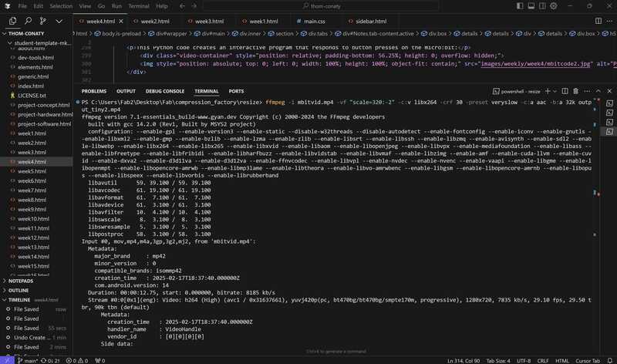Open week12.html in the explorer
The width and height of the screenshot is (617, 364).
pyautogui.click(x=33, y=238)
